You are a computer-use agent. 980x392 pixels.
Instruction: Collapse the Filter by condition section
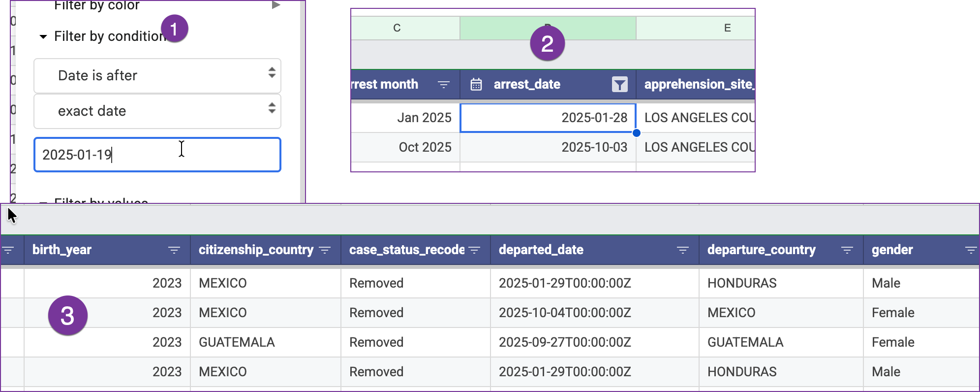click(x=43, y=37)
